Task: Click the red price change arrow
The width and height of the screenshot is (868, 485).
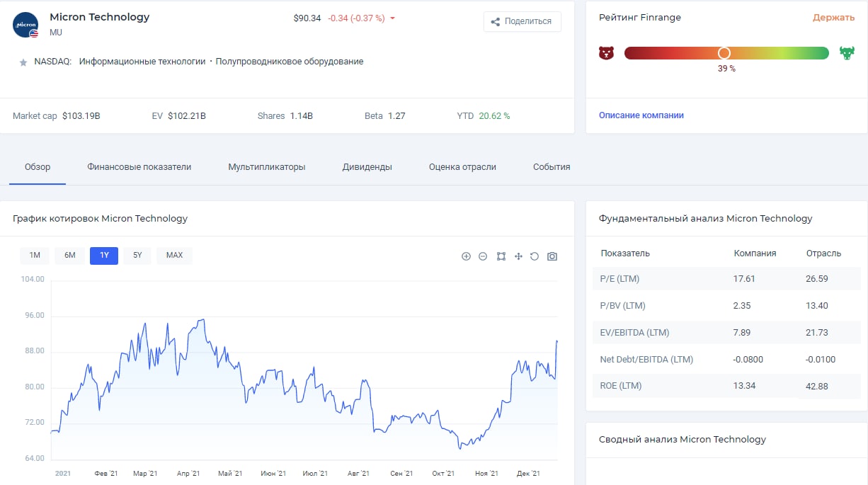Action: 393,18
